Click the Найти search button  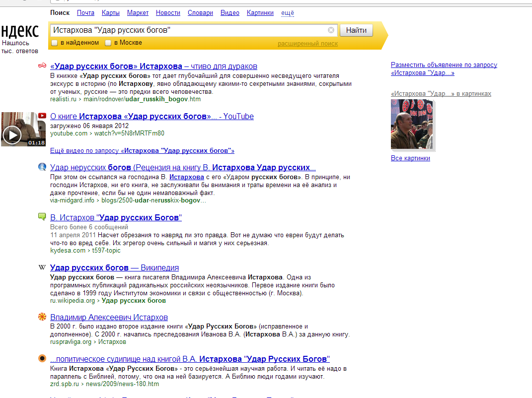tap(356, 30)
